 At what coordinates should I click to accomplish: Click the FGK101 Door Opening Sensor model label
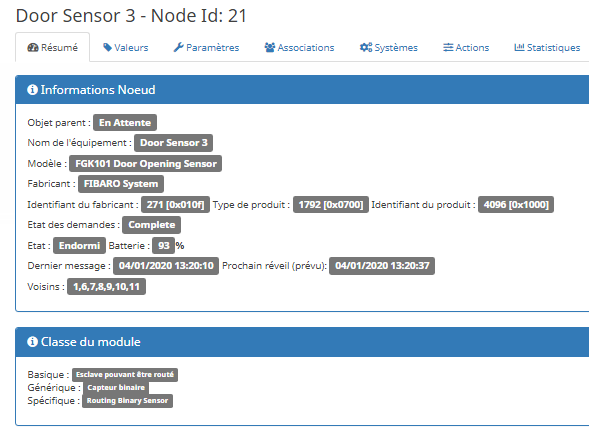146,164
